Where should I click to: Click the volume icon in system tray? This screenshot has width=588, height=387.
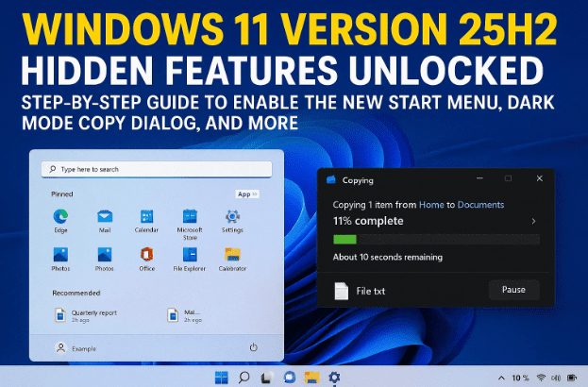coord(556,378)
